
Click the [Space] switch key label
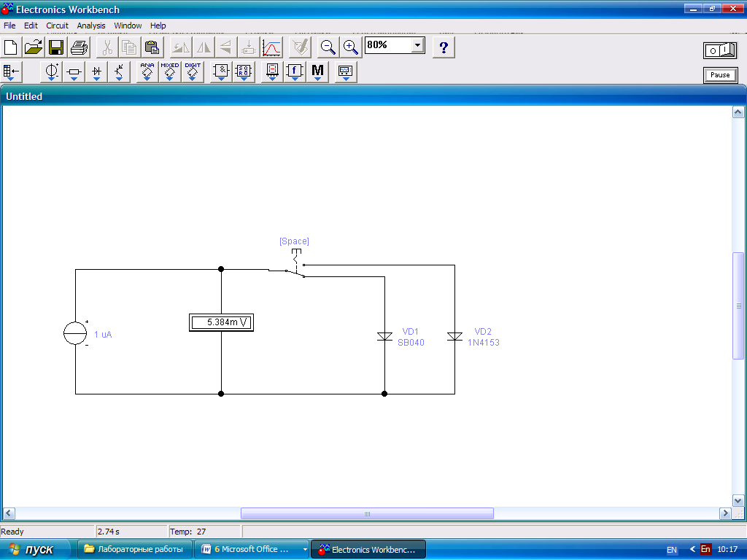click(294, 241)
